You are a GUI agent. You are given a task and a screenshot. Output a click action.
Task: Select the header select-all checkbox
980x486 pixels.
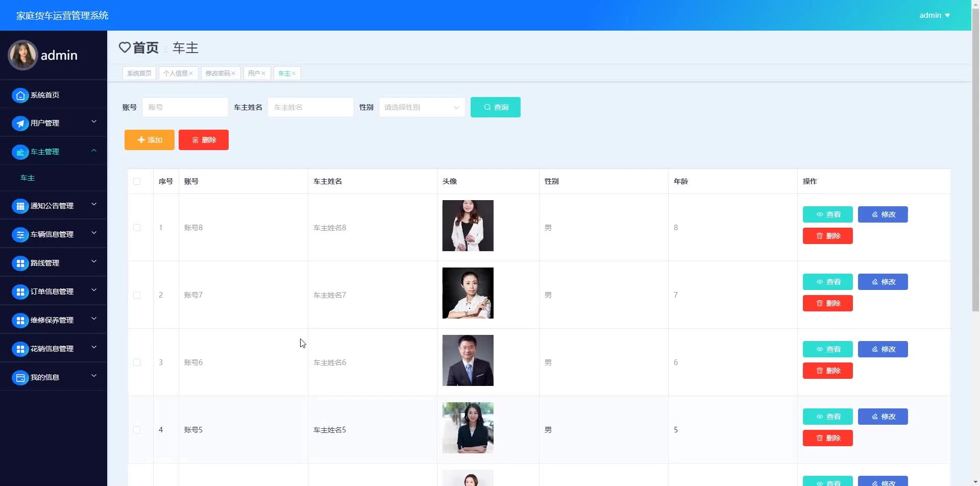point(137,181)
